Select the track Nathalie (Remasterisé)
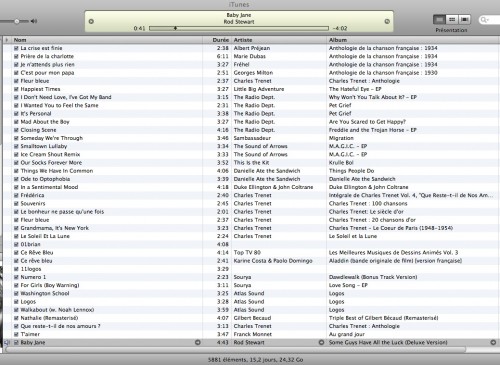 click(49, 318)
